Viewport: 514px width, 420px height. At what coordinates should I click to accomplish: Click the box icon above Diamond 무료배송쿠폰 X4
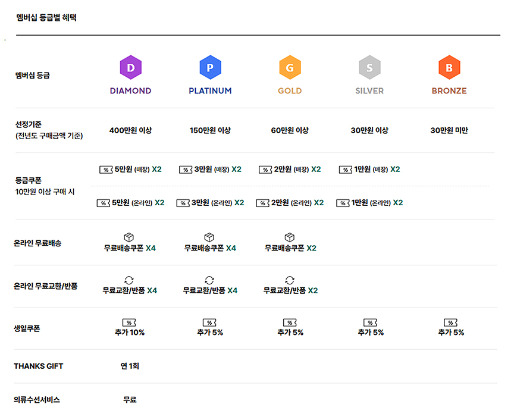coord(129,237)
